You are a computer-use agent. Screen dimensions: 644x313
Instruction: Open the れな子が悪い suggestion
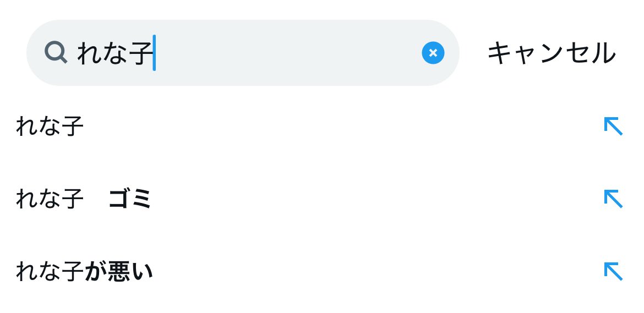tap(84, 272)
